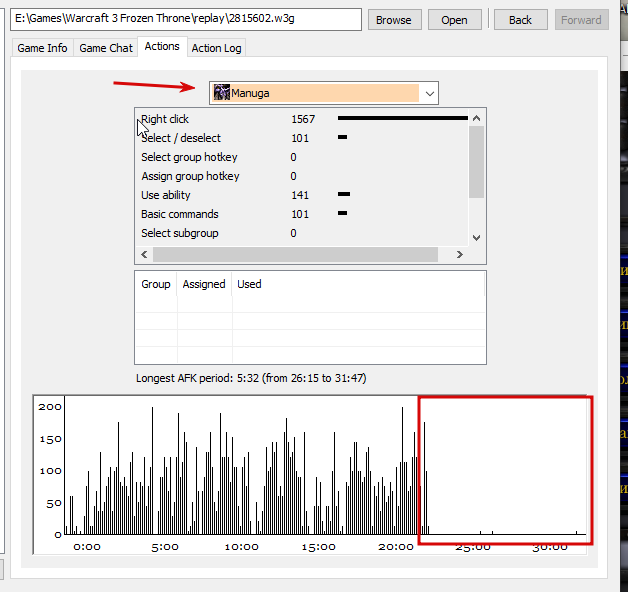This screenshot has width=628, height=592.
Task: Click the Forward button
Action: point(581,20)
